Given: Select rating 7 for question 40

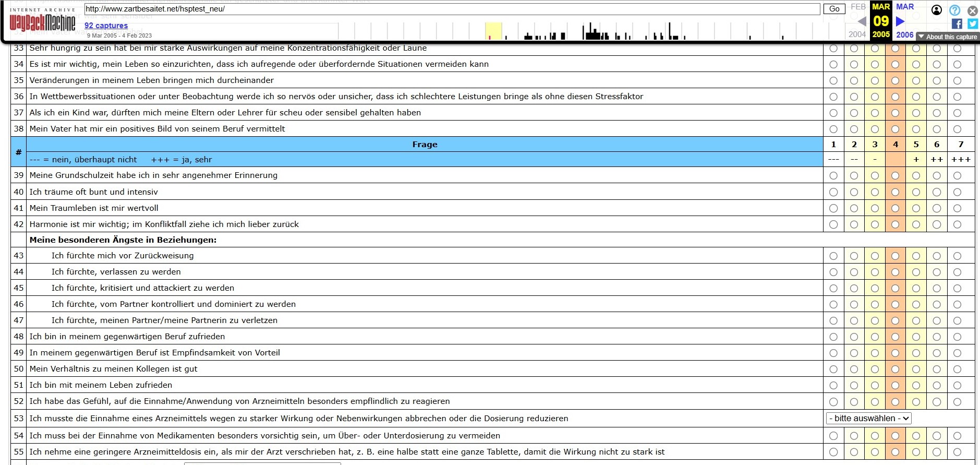Looking at the screenshot, I should pyautogui.click(x=957, y=192).
